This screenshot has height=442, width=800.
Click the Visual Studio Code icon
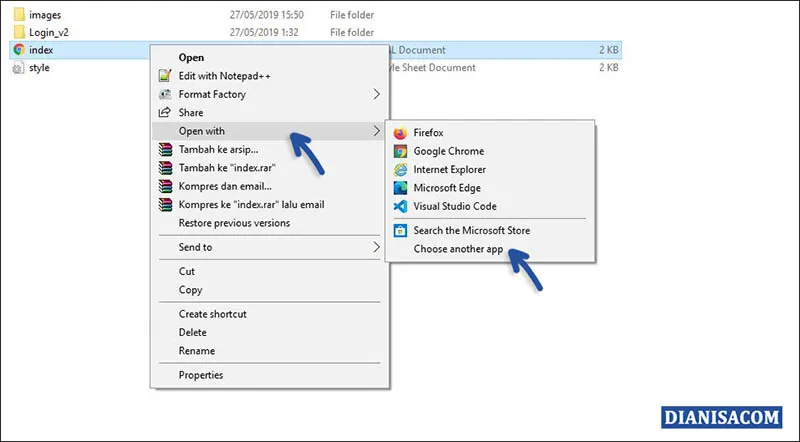[401, 206]
